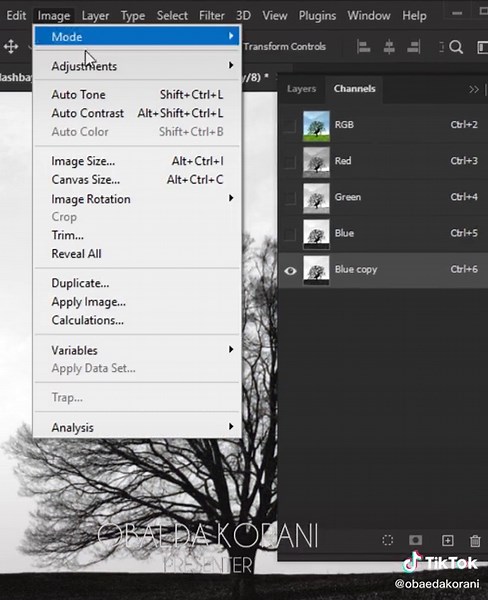Select the Green channel thumbnail
This screenshot has width=488, height=600.
(x=316, y=198)
